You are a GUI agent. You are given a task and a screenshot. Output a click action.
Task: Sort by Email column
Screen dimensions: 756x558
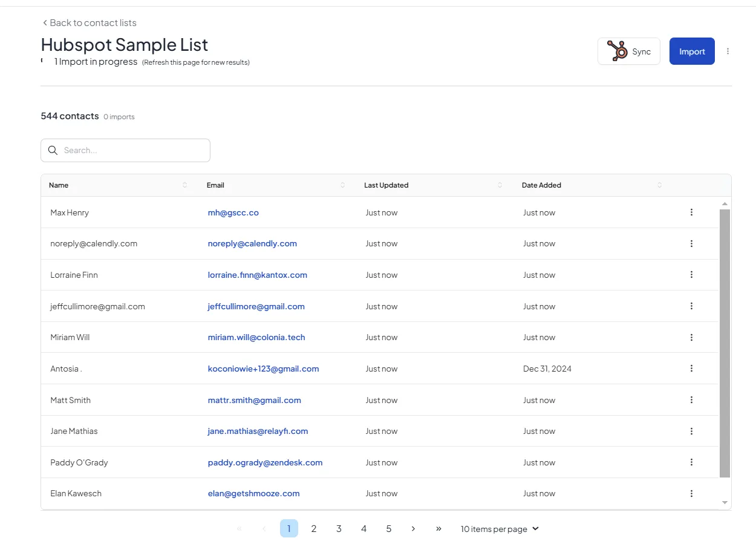(x=342, y=185)
